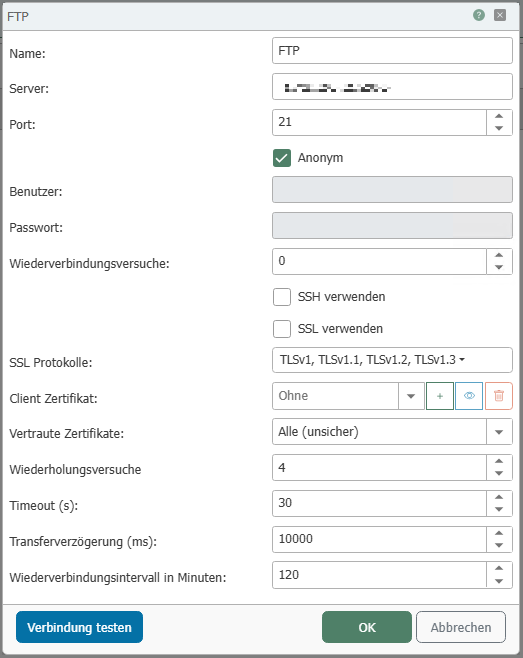
Task: Open the SSL Protokolle dropdown
Action: pos(392,360)
